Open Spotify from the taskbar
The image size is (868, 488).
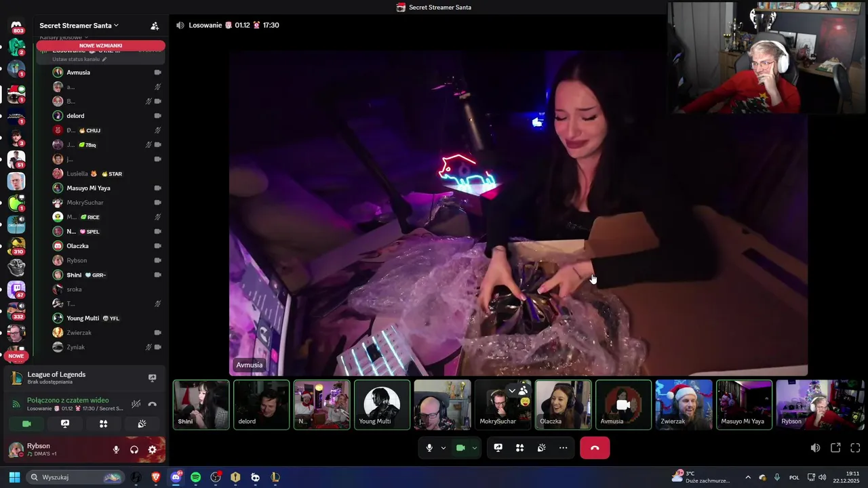pos(195,477)
